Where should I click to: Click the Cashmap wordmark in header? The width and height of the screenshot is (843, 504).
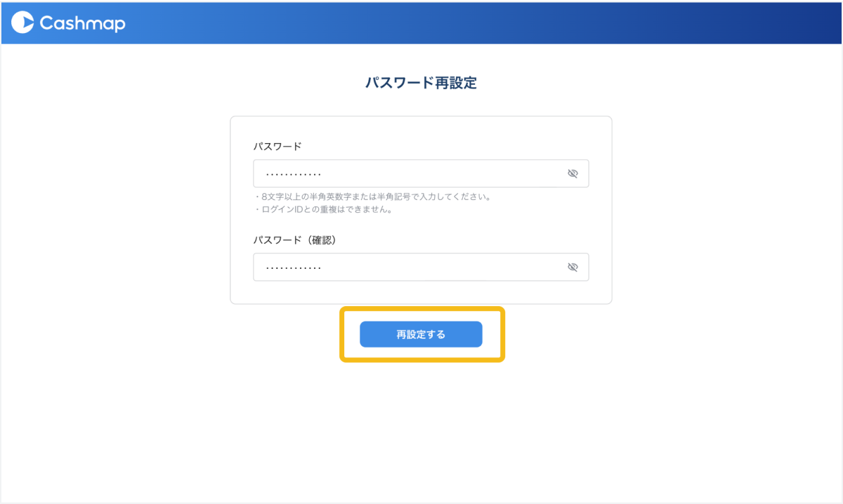pyautogui.click(x=82, y=23)
